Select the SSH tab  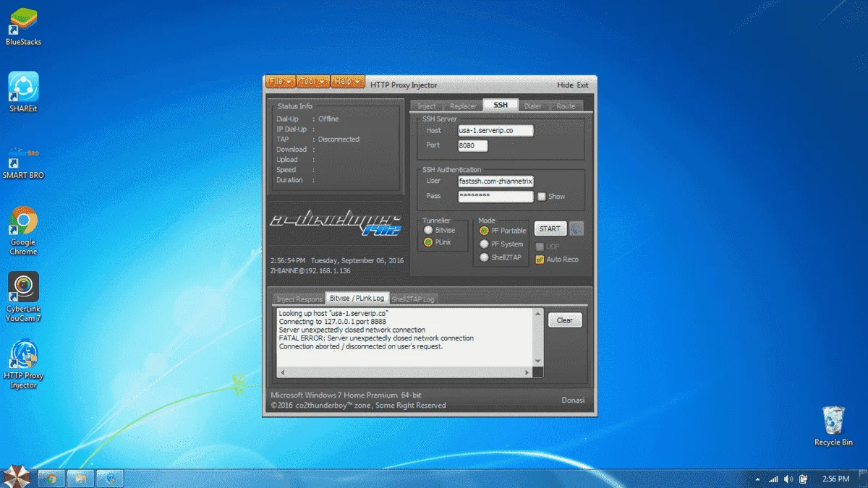tap(501, 106)
